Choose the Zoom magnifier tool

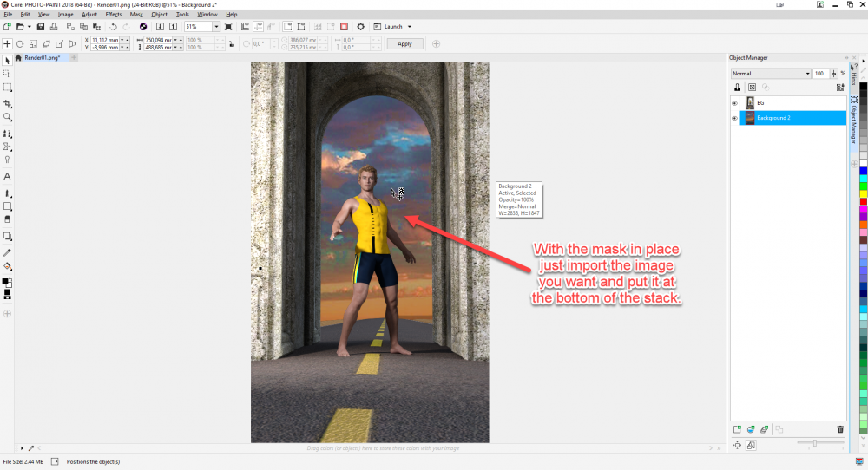click(x=7, y=117)
